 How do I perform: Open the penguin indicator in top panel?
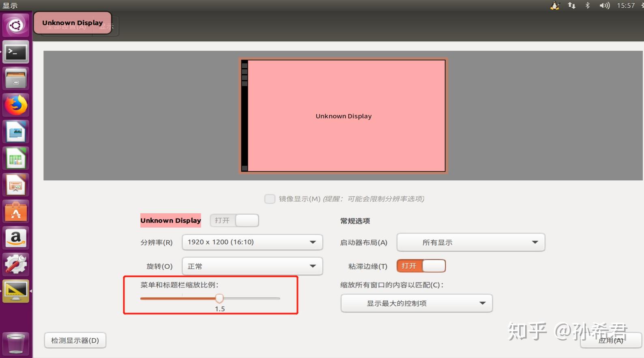[555, 6]
